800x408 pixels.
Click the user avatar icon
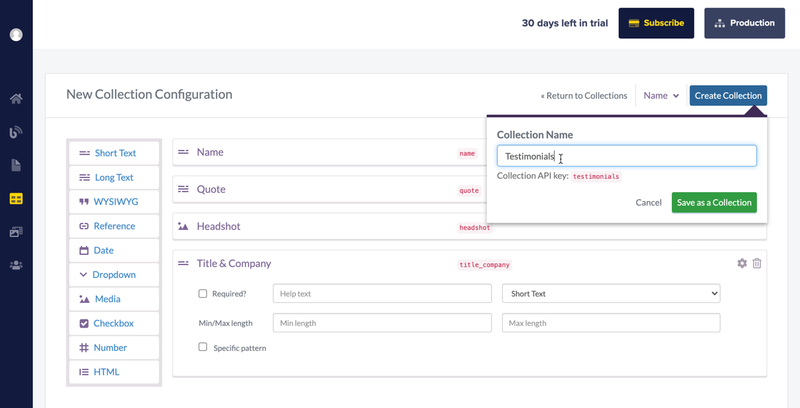(x=16, y=35)
